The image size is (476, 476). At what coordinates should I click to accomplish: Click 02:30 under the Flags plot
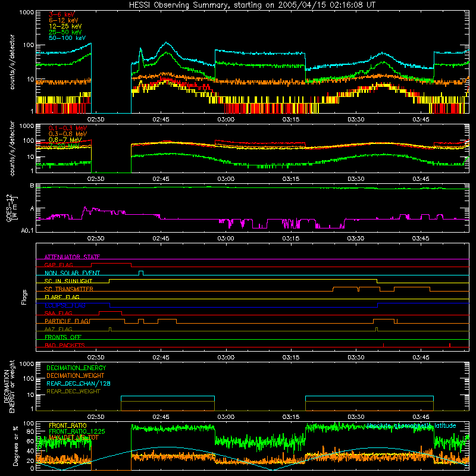point(96,358)
